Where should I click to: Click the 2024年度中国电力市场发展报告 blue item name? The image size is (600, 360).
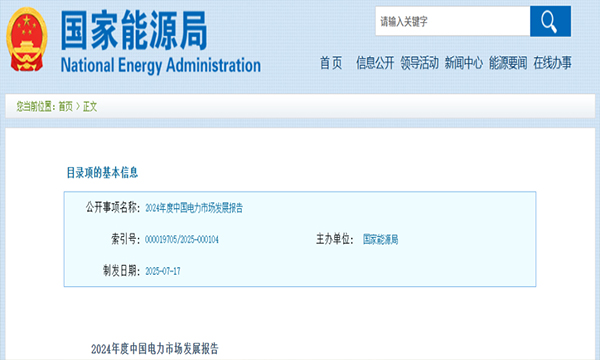point(194,208)
